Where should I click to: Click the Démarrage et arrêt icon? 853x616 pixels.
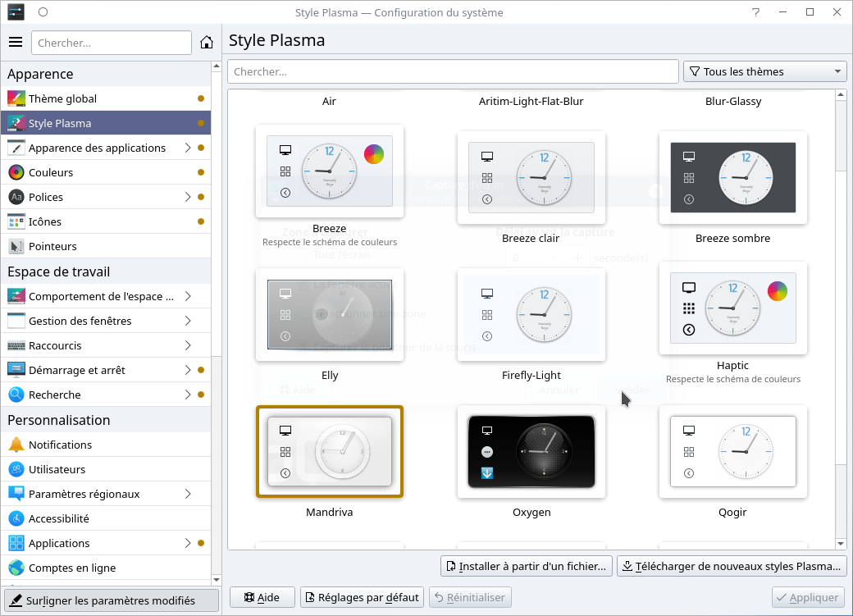pyautogui.click(x=16, y=370)
